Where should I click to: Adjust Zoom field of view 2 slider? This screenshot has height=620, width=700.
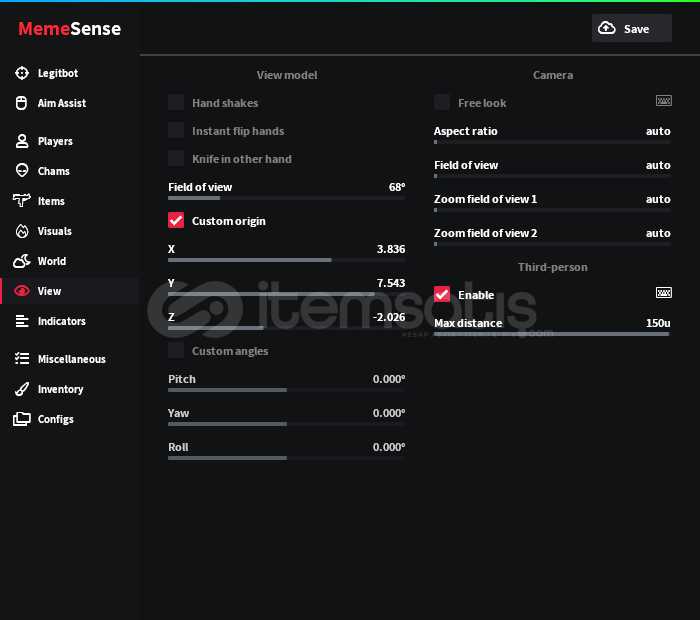point(552,244)
